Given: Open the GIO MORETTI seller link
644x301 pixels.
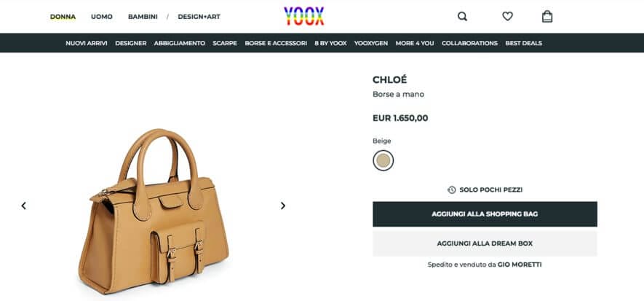Looking at the screenshot, I should pyautogui.click(x=520, y=265).
